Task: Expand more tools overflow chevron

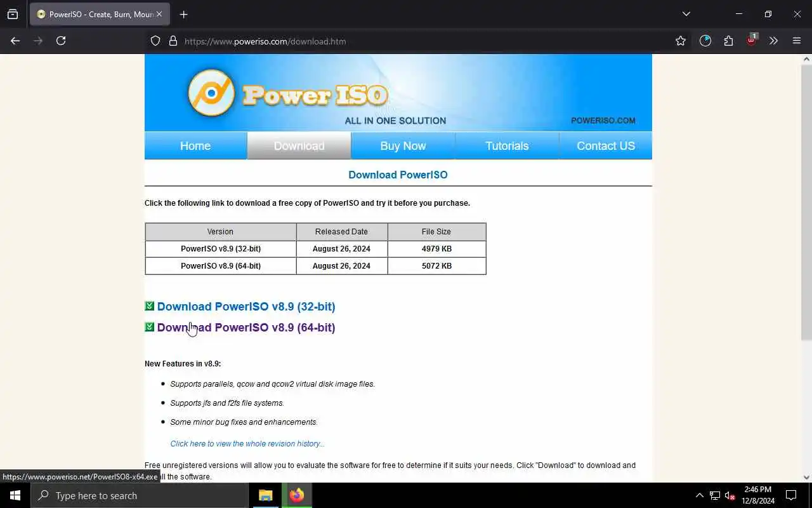Action: (773, 41)
